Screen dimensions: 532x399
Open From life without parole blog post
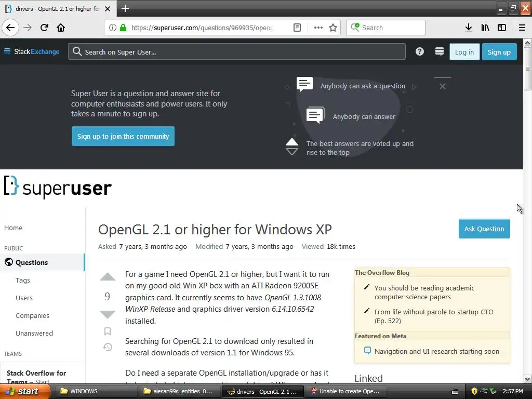point(434,316)
